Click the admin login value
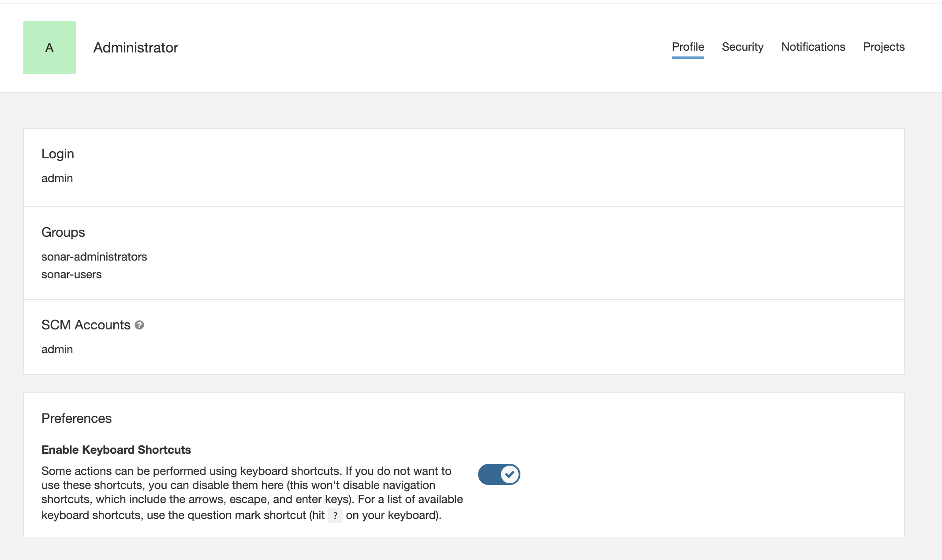This screenshot has height=560, width=942. pos(57,178)
